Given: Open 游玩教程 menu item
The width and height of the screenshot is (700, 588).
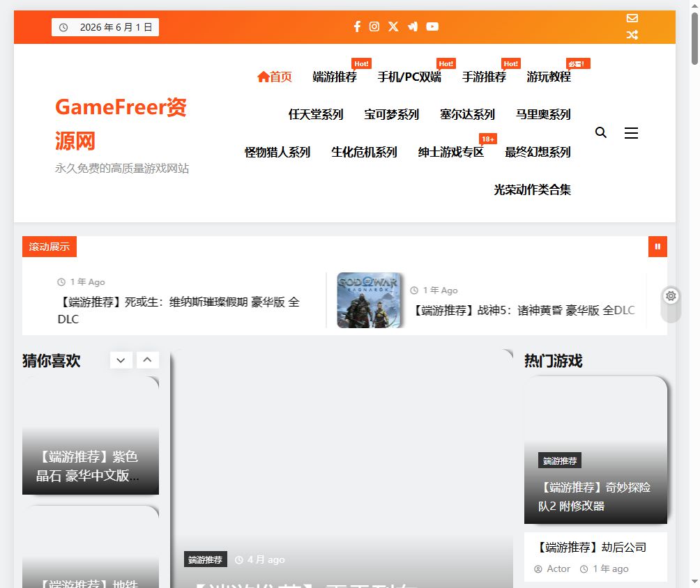Looking at the screenshot, I should [x=549, y=77].
